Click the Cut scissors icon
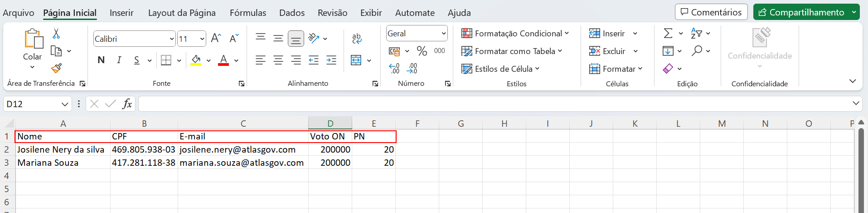The width and height of the screenshot is (868, 213). pyautogui.click(x=56, y=34)
